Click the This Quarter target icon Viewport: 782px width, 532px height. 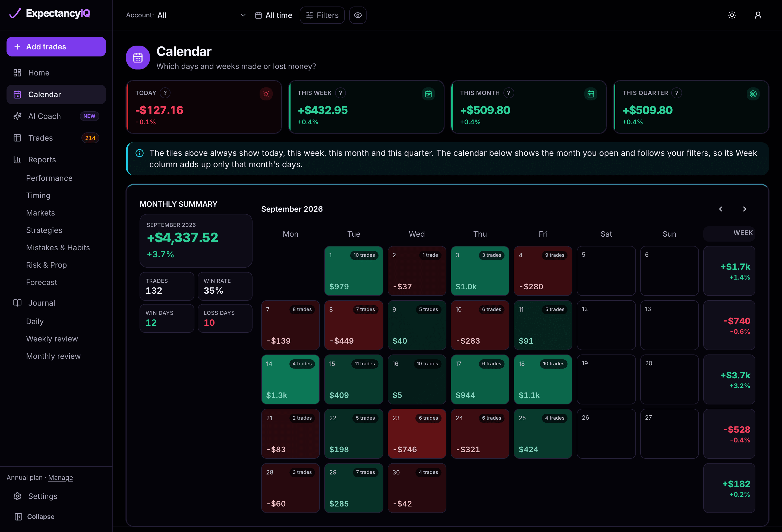pyautogui.click(x=753, y=94)
